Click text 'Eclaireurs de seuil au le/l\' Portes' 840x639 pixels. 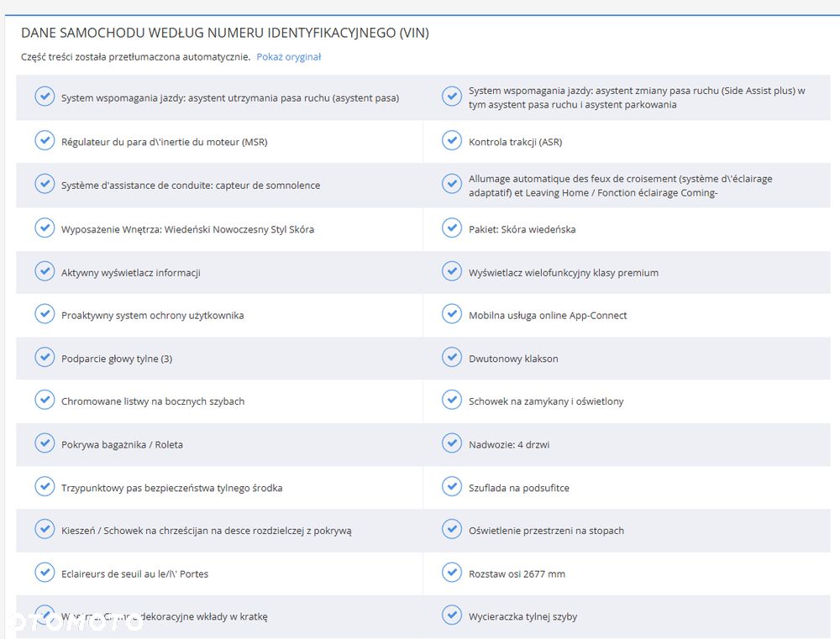[x=135, y=574]
